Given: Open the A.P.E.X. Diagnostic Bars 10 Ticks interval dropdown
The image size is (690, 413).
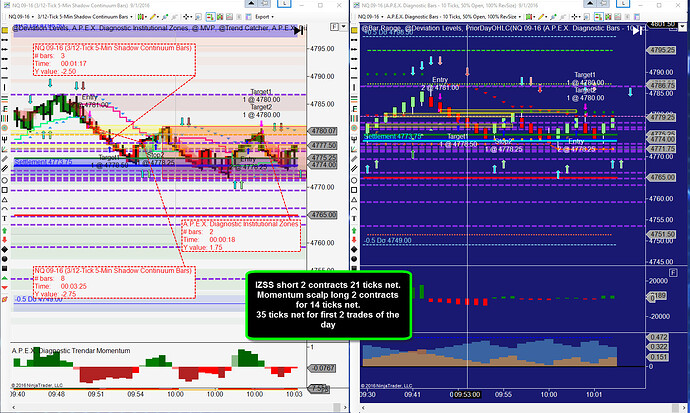Looking at the screenshot, I should pos(455,17).
